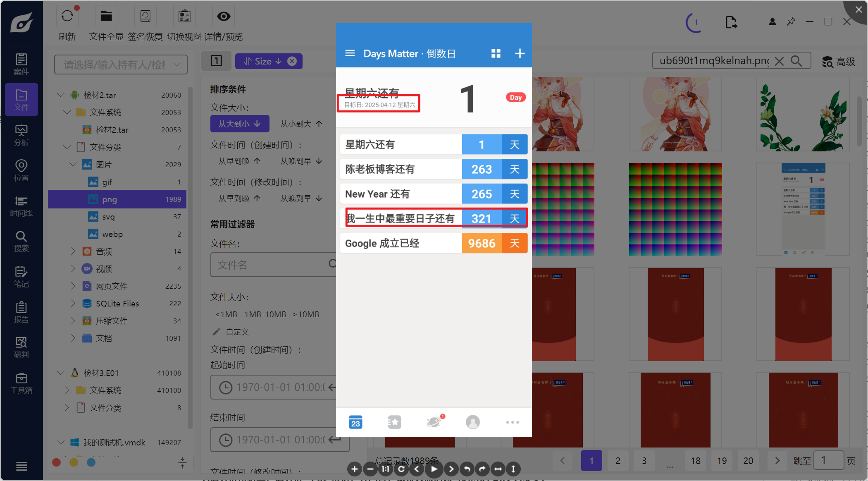Screen dimensions: 868x481
Task: Select the svg file type item
Action: [108, 217]
